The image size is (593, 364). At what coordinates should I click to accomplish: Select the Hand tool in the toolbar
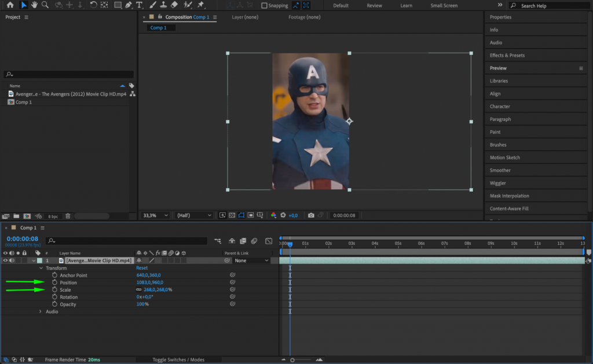(x=34, y=5)
